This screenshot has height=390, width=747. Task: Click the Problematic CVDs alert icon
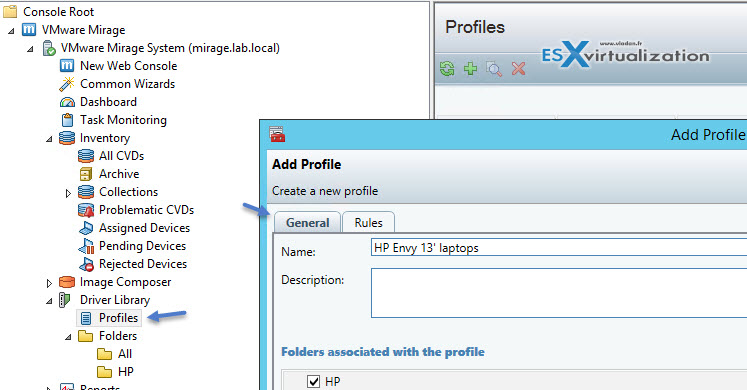(86, 210)
